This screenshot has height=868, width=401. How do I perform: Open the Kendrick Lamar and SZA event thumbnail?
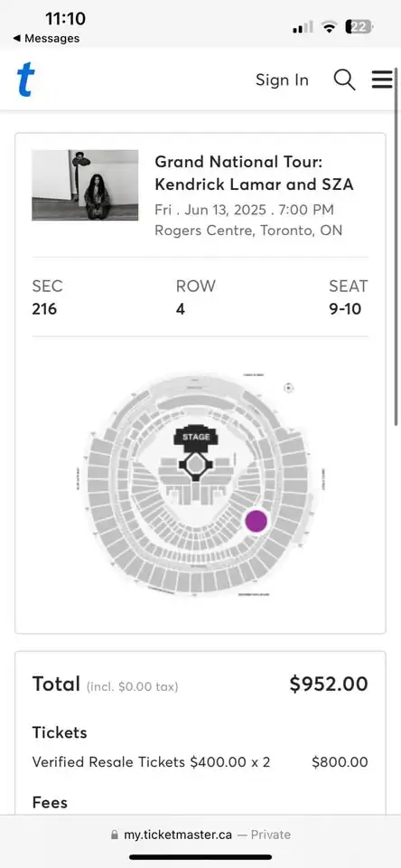85,185
